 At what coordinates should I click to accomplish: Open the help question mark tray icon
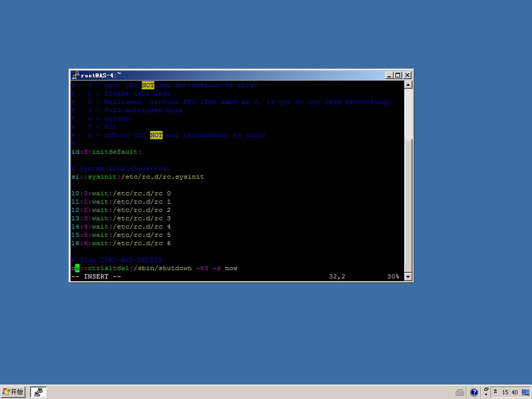(x=474, y=393)
